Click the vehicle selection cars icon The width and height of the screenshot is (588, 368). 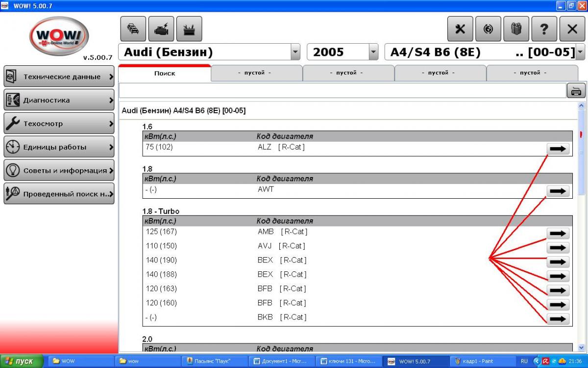[x=133, y=29]
